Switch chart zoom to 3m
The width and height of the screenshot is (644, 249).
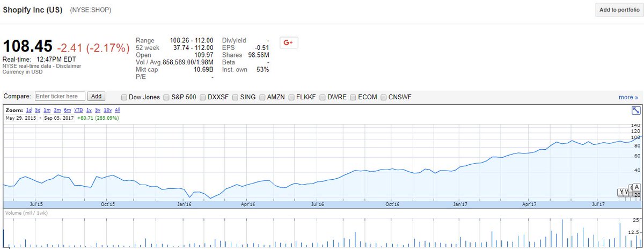(58, 110)
